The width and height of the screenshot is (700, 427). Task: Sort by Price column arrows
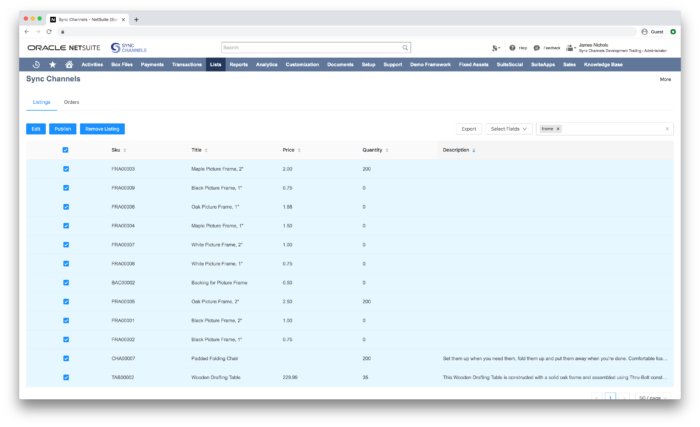(x=299, y=150)
